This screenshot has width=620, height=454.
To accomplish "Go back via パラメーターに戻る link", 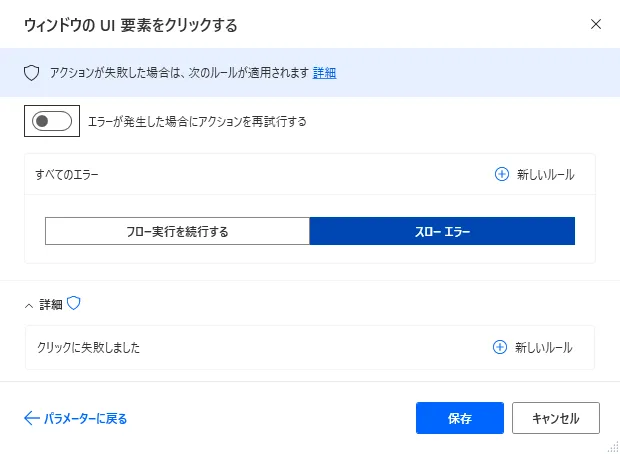I will coord(85,418).
